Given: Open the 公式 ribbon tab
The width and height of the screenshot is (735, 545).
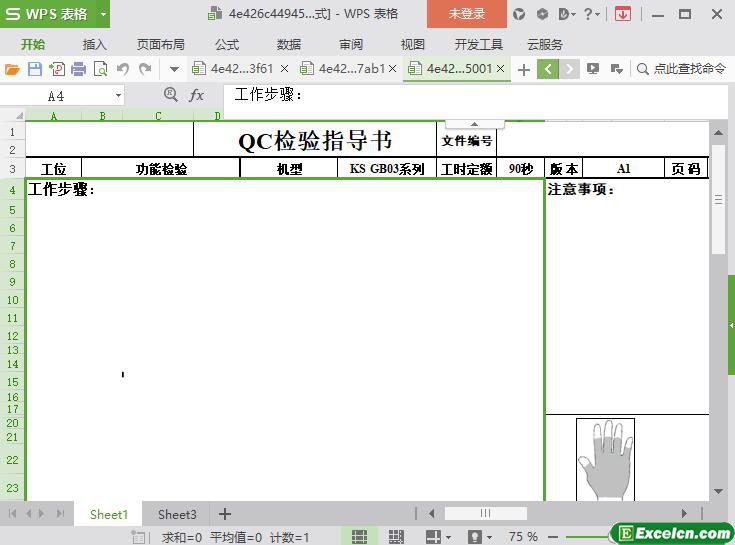Looking at the screenshot, I should (227, 45).
